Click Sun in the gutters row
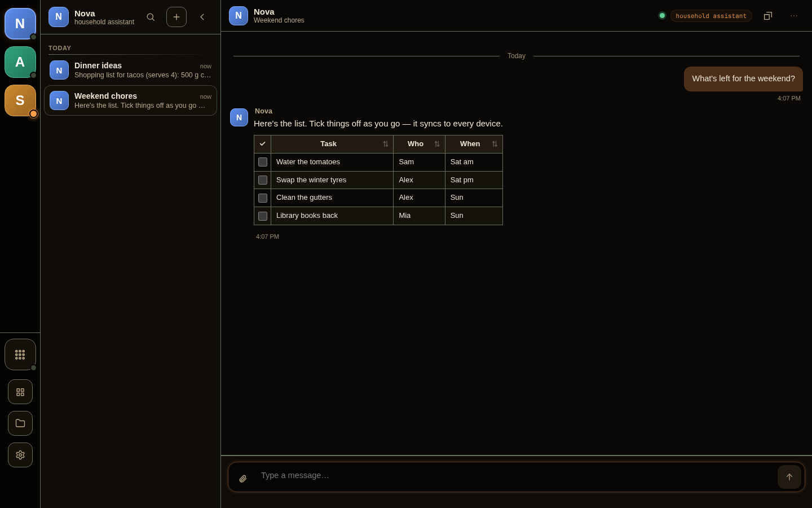Screen dimensions: 812x508 click(x=474, y=198)
